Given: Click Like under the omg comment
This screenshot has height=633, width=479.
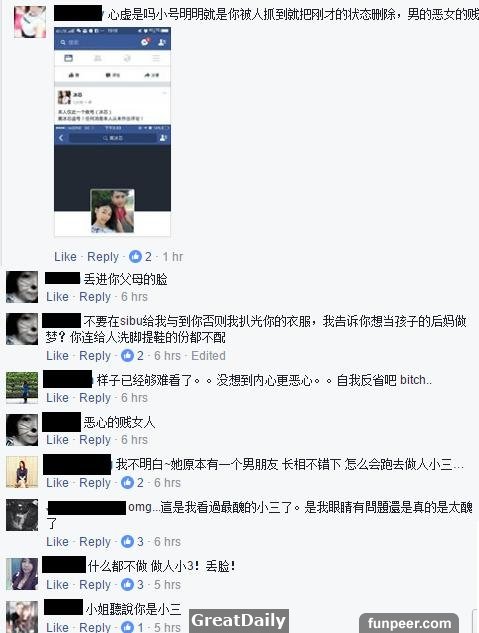Looking at the screenshot, I should pyautogui.click(x=57, y=542).
